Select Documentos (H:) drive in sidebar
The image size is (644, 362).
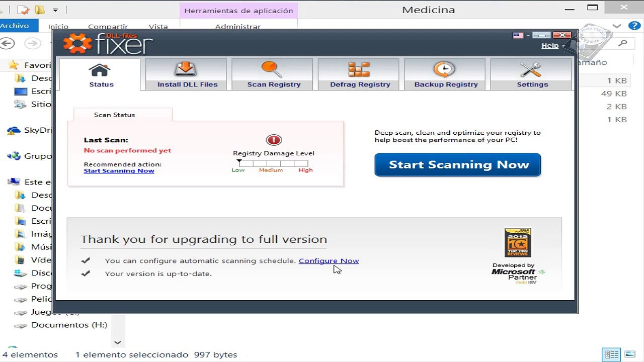60,325
